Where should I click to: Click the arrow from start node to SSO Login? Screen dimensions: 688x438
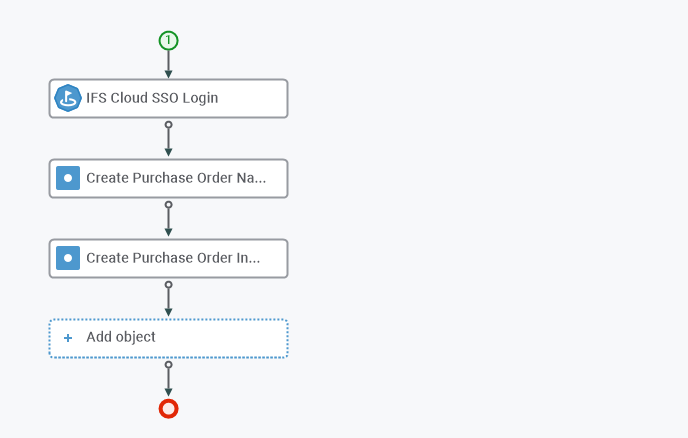point(168,64)
